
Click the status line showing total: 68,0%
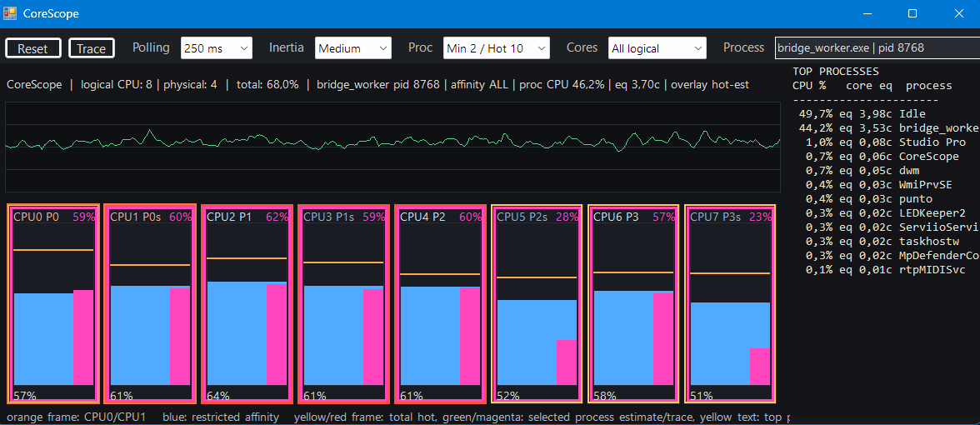tap(377, 84)
